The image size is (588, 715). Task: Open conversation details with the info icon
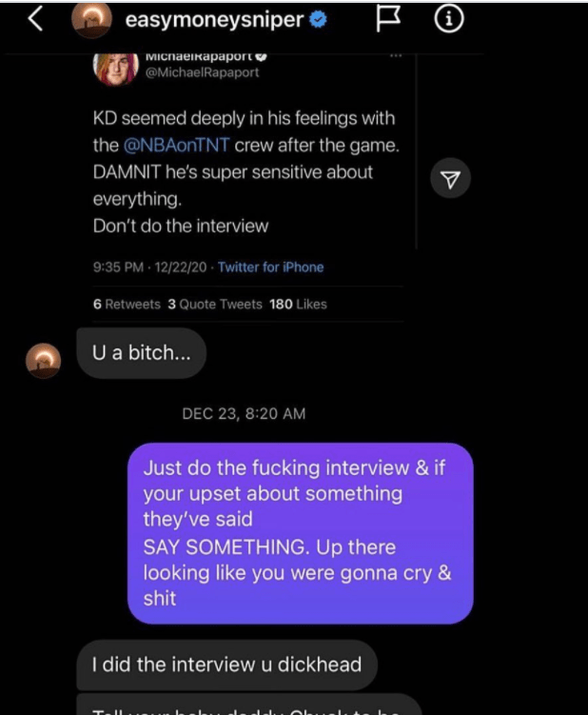[447, 21]
